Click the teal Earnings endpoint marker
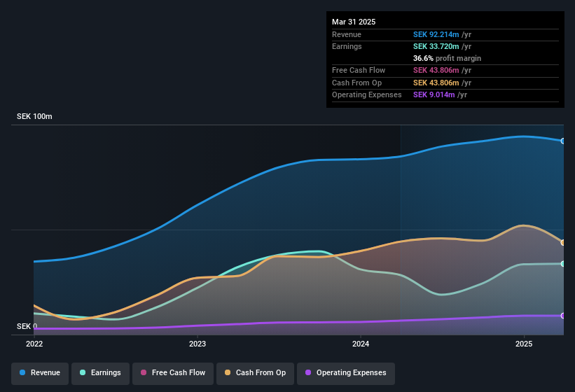 [563, 264]
